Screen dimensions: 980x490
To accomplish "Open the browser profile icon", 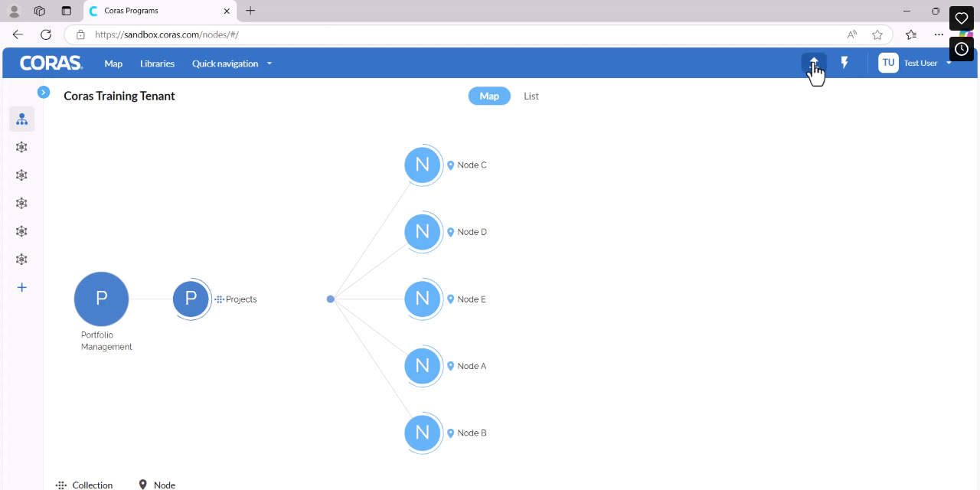I will tap(14, 11).
